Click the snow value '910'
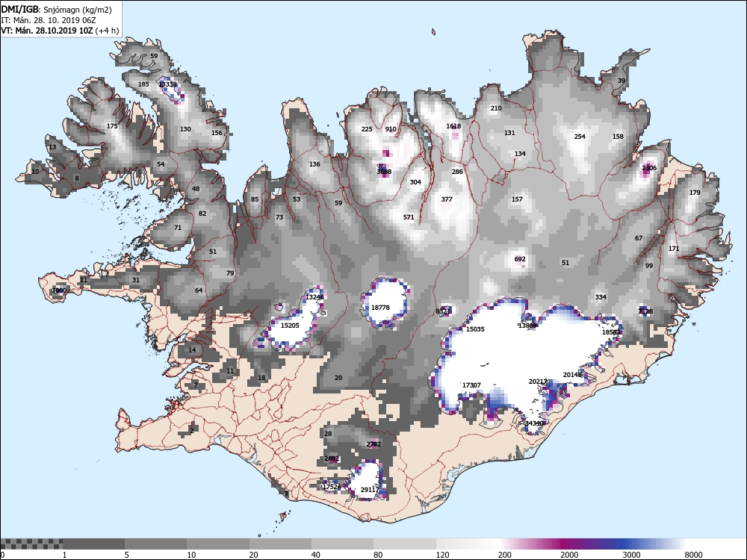Screen dimensions: 747x560 tap(391, 129)
